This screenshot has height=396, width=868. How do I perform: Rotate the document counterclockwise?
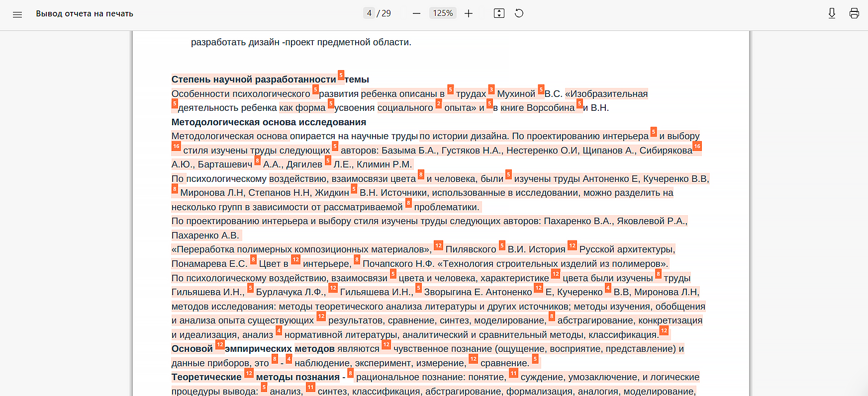[x=519, y=13]
